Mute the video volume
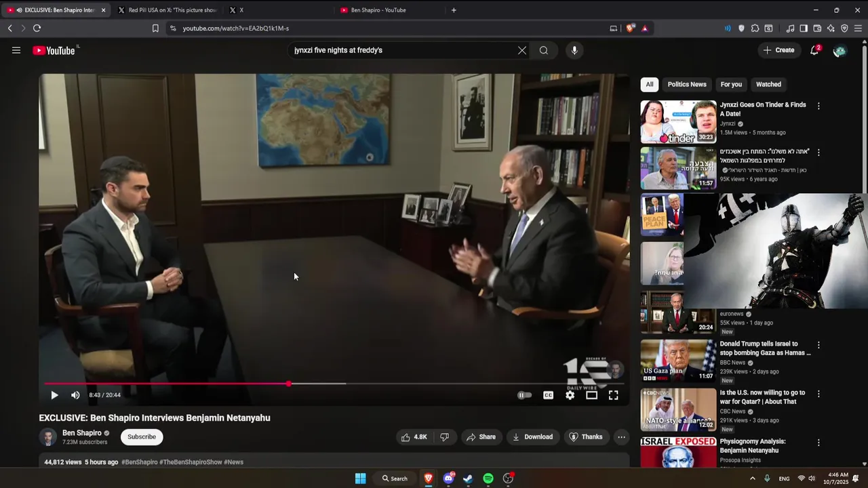 click(x=75, y=395)
